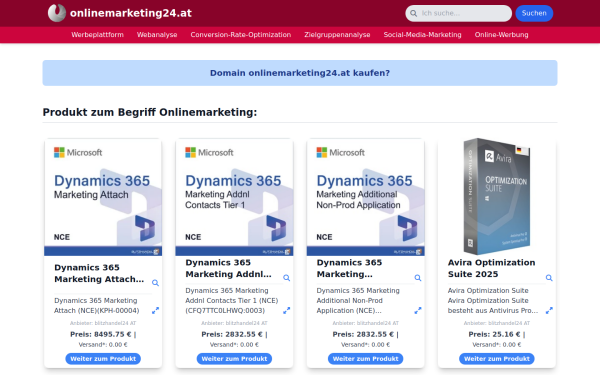600x375 pixels.
Task: Click the onlinemarketing24.at site title
Action: point(131,13)
